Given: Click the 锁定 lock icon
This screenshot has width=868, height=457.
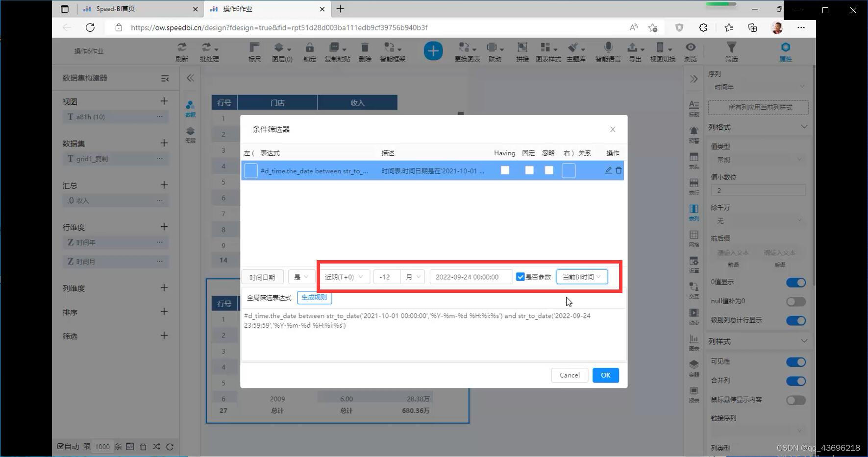Looking at the screenshot, I should (x=309, y=51).
